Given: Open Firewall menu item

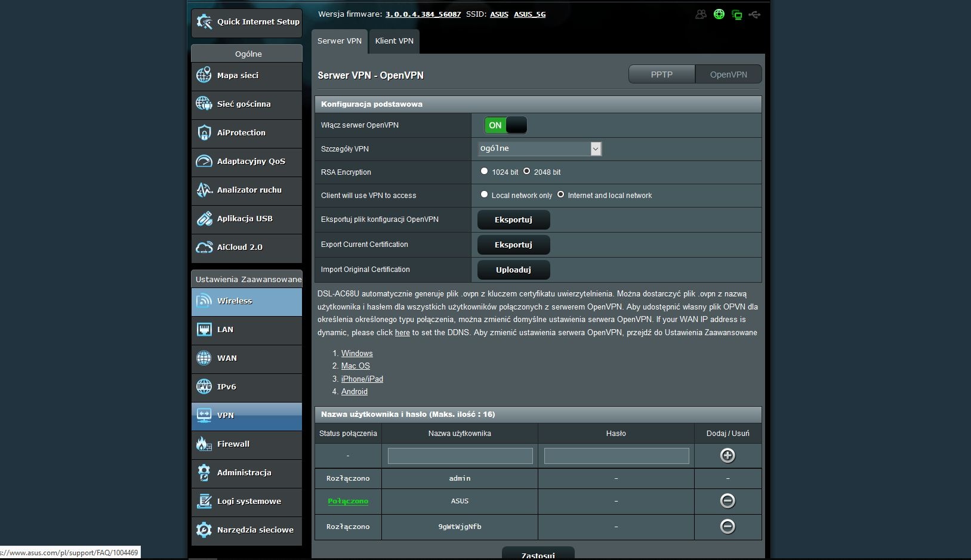Looking at the screenshot, I should [x=246, y=444].
